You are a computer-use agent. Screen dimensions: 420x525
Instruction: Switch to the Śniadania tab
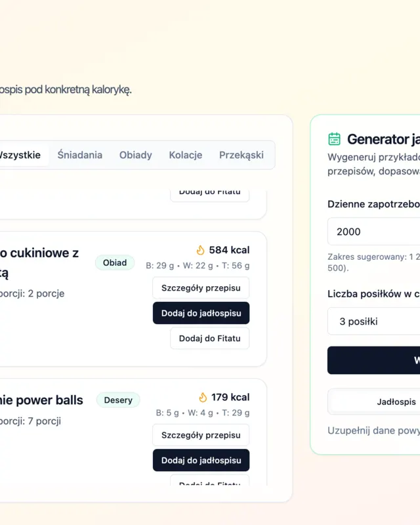(x=79, y=155)
